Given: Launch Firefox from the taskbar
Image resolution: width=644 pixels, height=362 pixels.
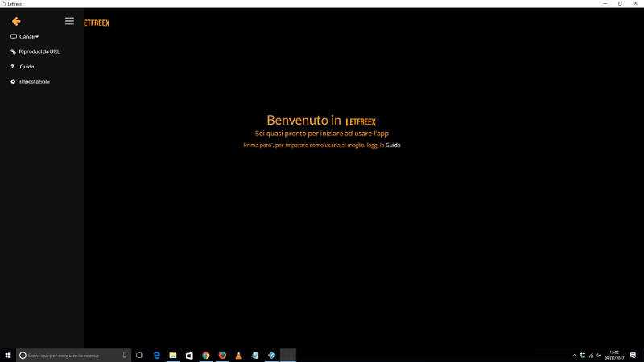Looking at the screenshot, I should pyautogui.click(x=222, y=355).
